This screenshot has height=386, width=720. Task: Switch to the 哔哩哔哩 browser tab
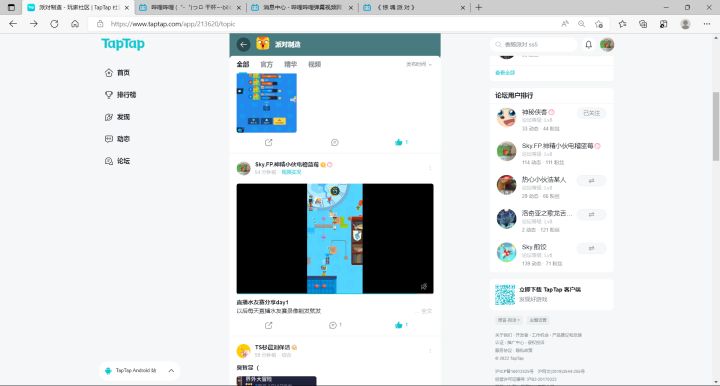190,7
